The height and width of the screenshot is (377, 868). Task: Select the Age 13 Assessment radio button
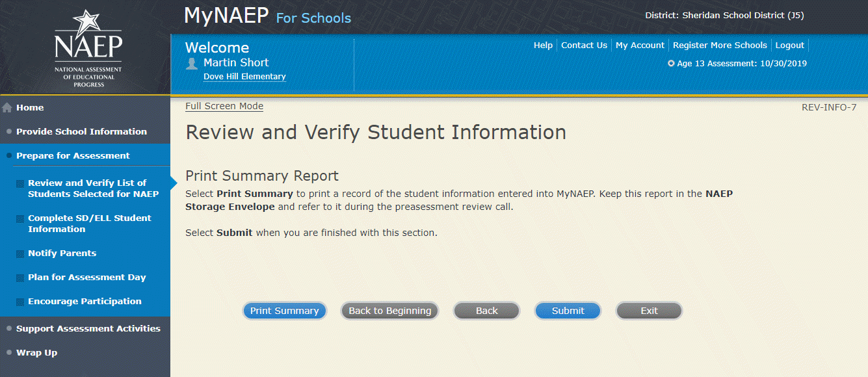pyautogui.click(x=671, y=64)
